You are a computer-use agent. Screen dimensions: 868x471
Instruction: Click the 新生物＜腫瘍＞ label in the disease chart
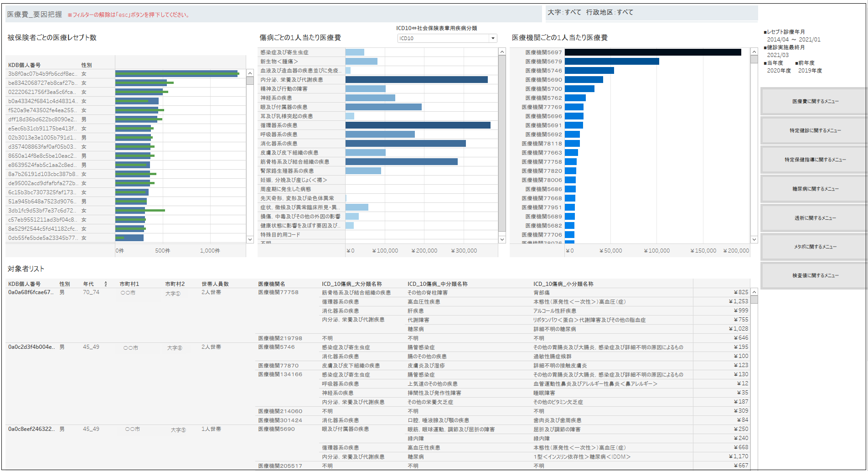click(x=279, y=62)
